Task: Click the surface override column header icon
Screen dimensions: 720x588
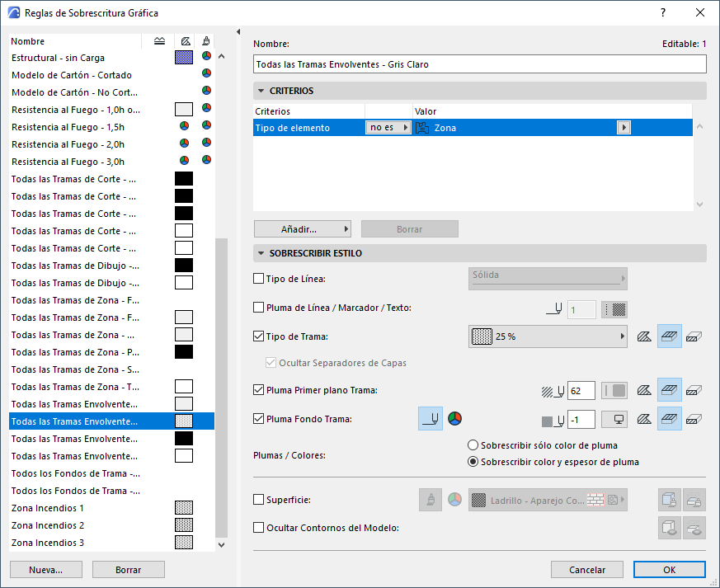Action: pos(206,41)
